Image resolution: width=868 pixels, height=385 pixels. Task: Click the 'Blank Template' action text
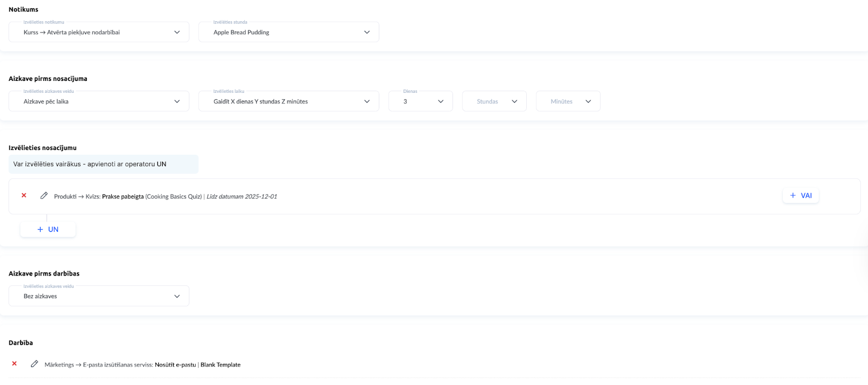(220, 365)
